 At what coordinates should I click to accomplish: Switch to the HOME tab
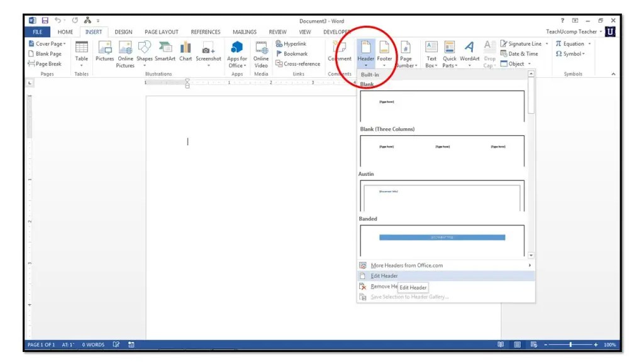click(x=65, y=32)
